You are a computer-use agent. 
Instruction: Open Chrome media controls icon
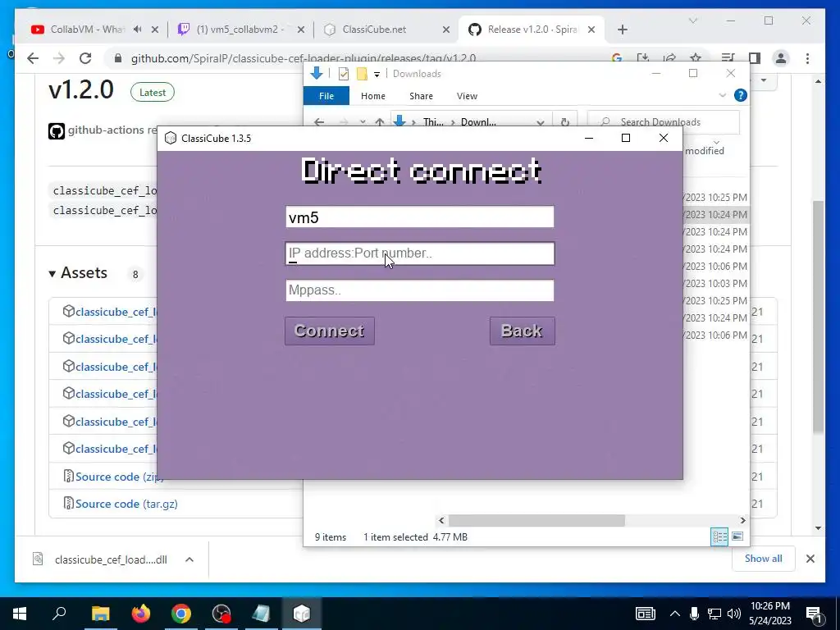[x=728, y=58]
